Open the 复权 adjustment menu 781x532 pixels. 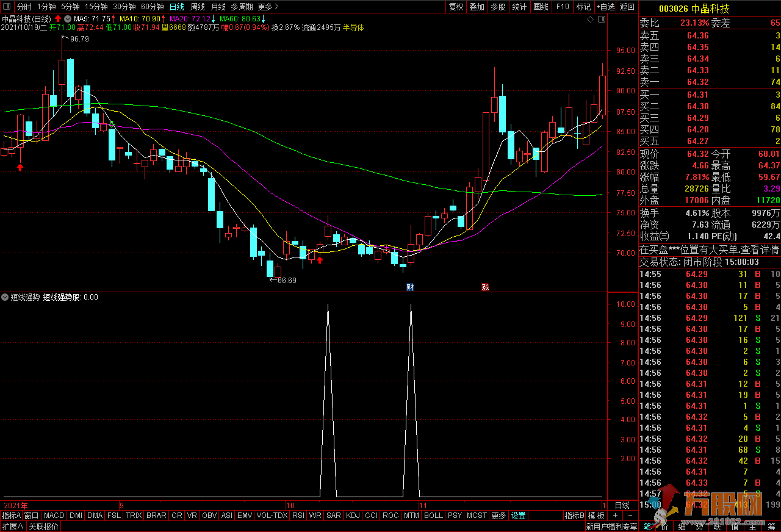pyautogui.click(x=456, y=7)
